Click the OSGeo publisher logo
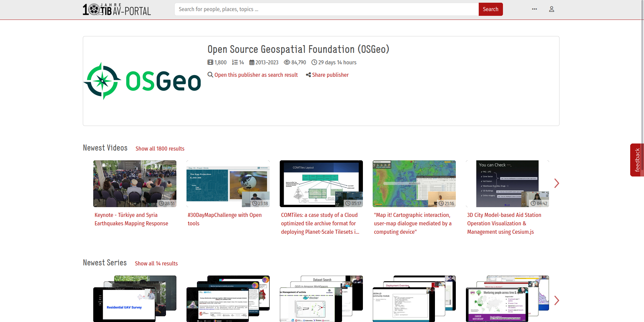Viewport: 644px width, 322px height. coord(142,82)
